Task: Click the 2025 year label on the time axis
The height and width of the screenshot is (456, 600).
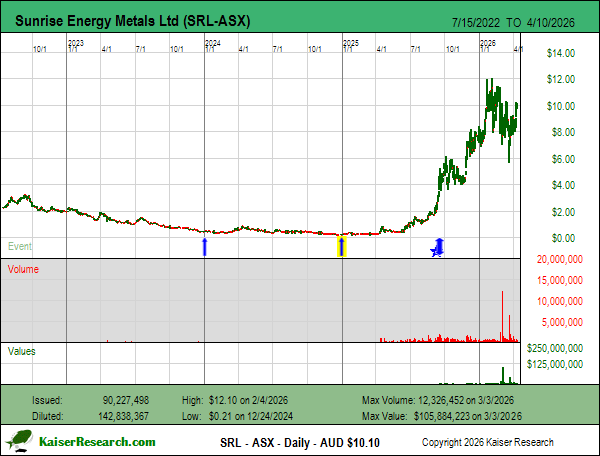Action: [x=351, y=43]
